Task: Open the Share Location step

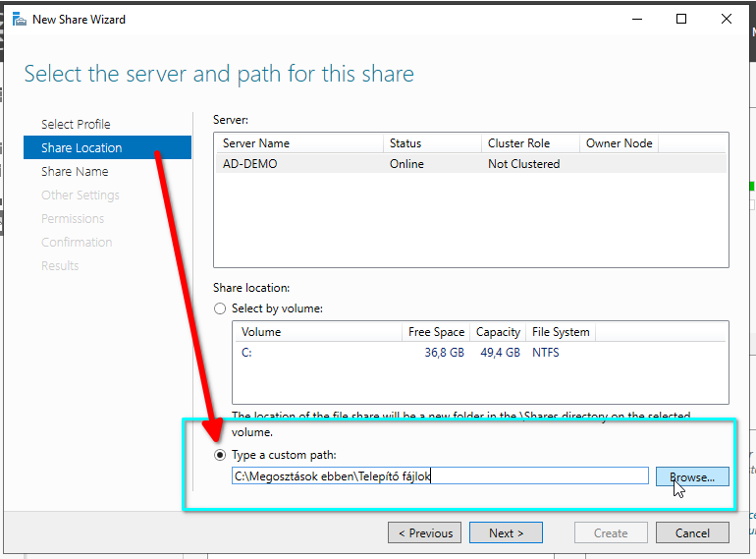Action: pyautogui.click(x=81, y=147)
